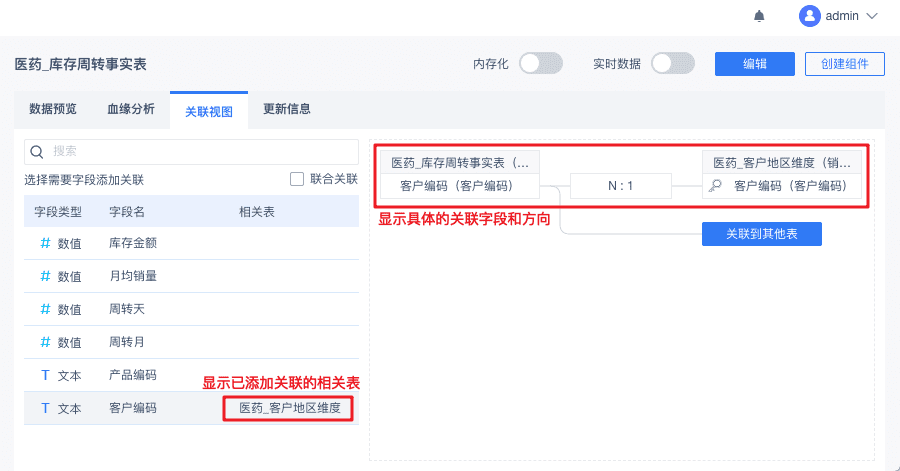900x471 pixels.
Task: Check the 联合关联 checkbox
Action: point(297,179)
